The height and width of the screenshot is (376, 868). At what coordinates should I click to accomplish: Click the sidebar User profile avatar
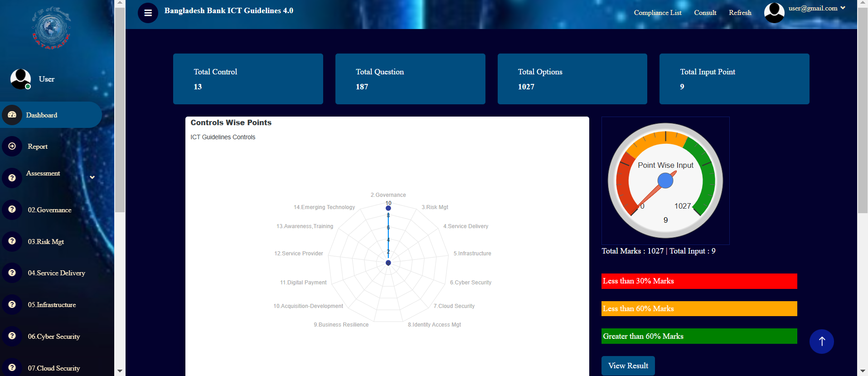(21, 79)
